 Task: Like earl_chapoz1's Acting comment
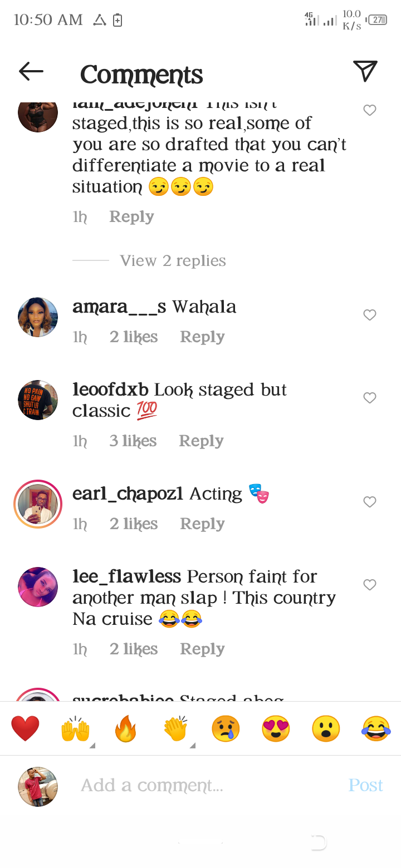point(370,502)
